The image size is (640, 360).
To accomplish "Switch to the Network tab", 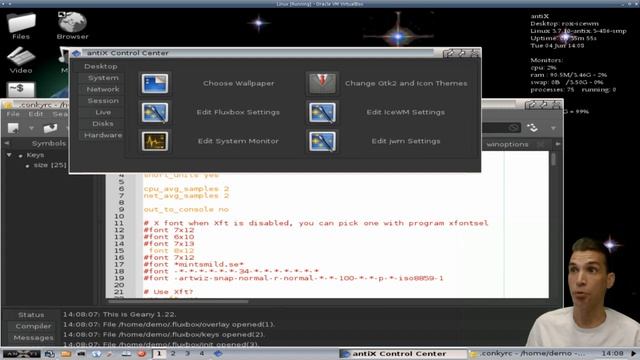I will (103, 89).
